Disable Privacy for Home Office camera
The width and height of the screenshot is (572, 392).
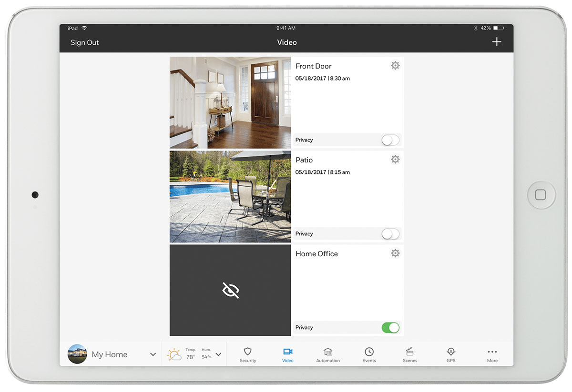pos(390,327)
